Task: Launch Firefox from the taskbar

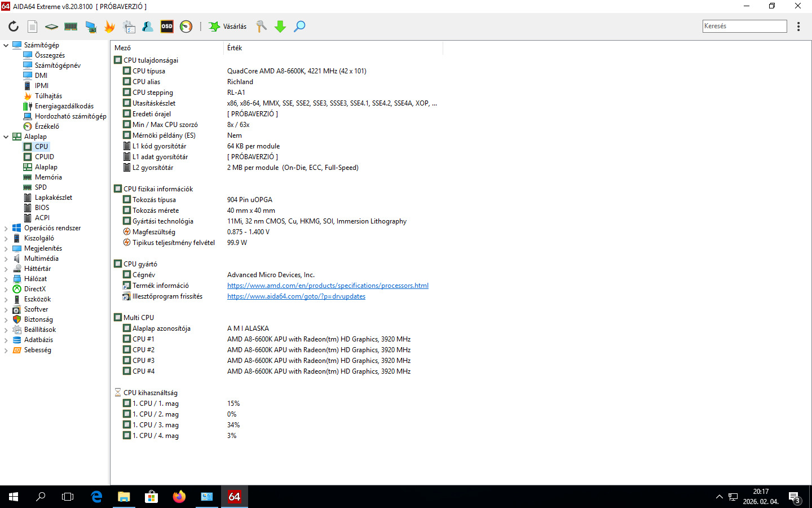Action: [x=179, y=497]
